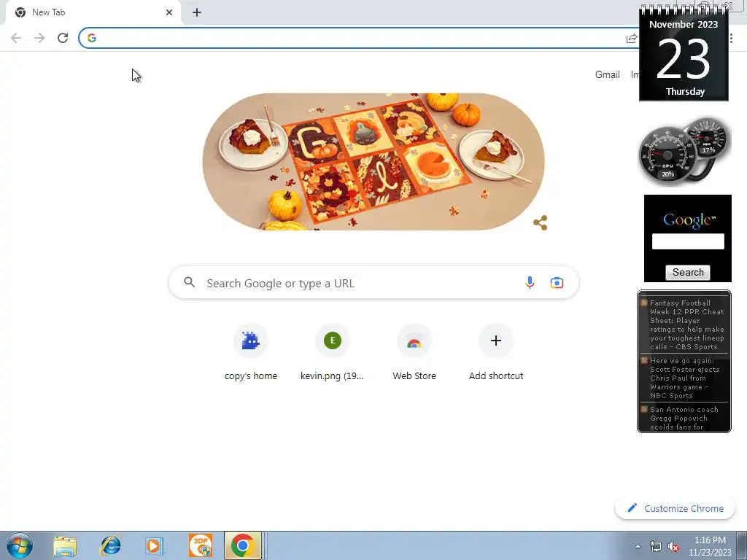Screen dimensions: 747x560
Task: Search by image with camera icon
Action: [557, 282]
